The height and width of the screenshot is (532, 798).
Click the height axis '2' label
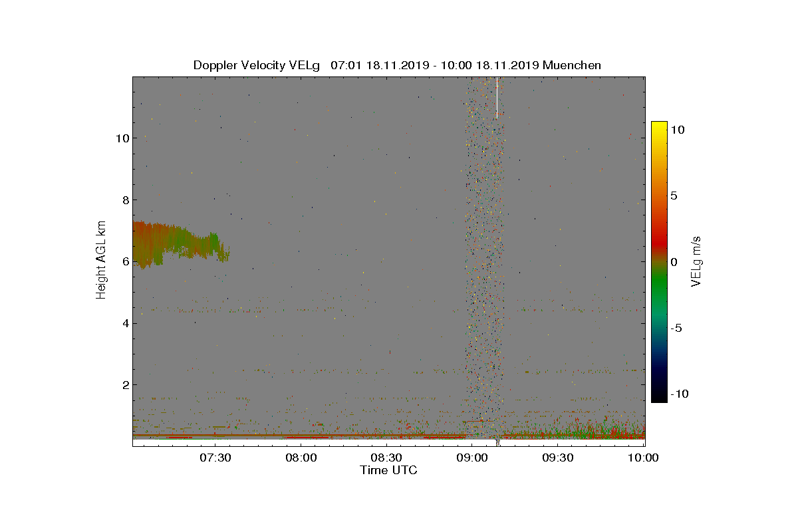click(x=125, y=384)
